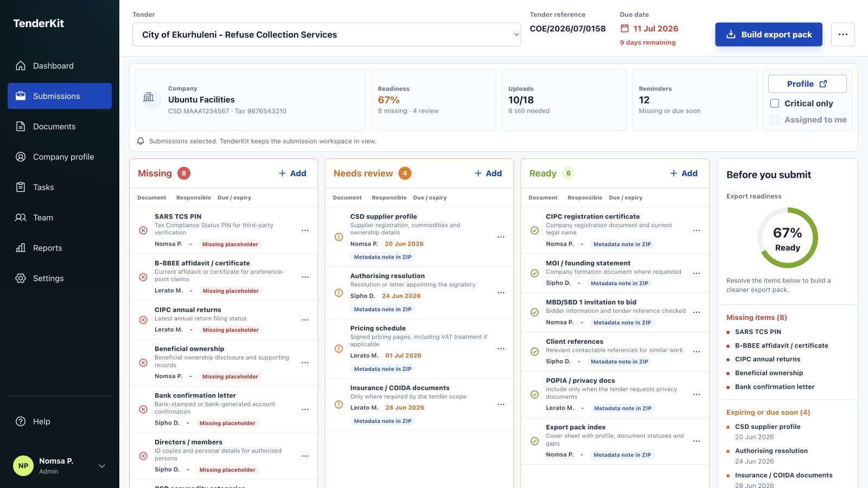Click the Build export pack button
This screenshot has width=868, height=488.
click(x=769, y=34)
